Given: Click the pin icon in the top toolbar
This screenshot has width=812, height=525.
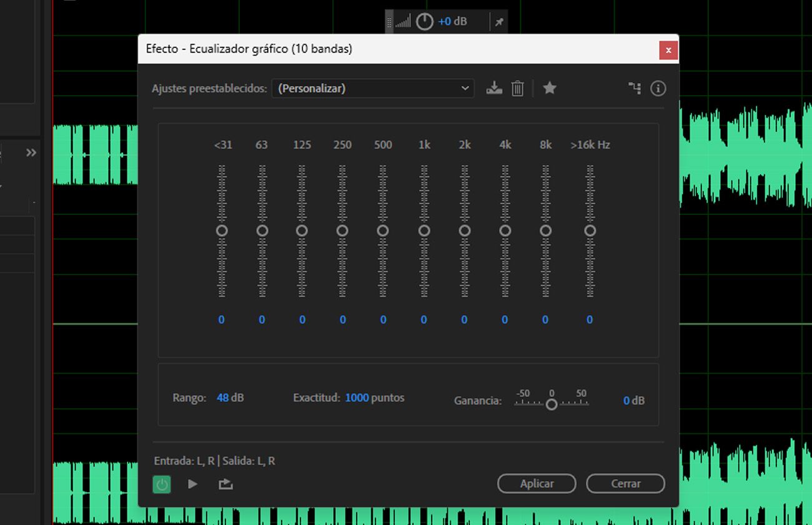Looking at the screenshot, I should (x=498, y=21).
